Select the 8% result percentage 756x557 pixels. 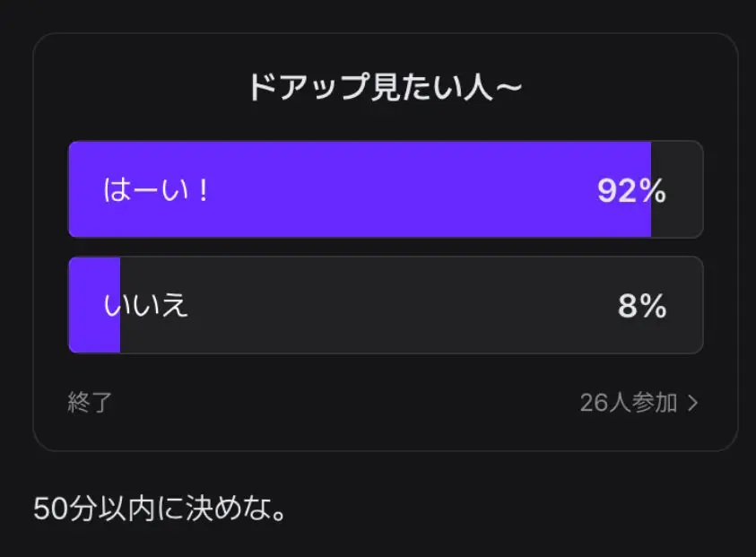(x=642, y=306)
